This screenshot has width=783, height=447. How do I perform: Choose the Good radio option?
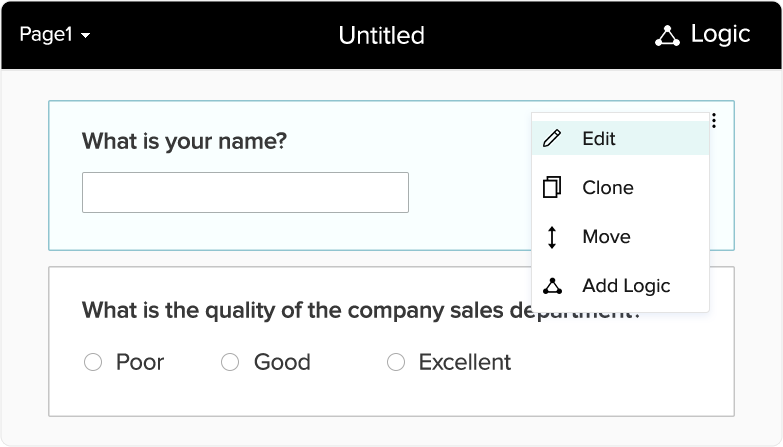(230, 362)
